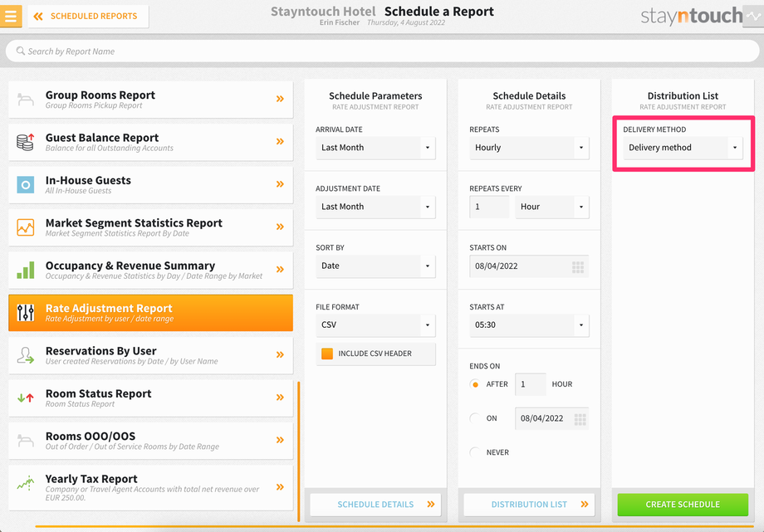Image resolution: width=764 pixels, height=532 pixels.
Task: Edit the After hour count field
Action: (x=531, y=384)
